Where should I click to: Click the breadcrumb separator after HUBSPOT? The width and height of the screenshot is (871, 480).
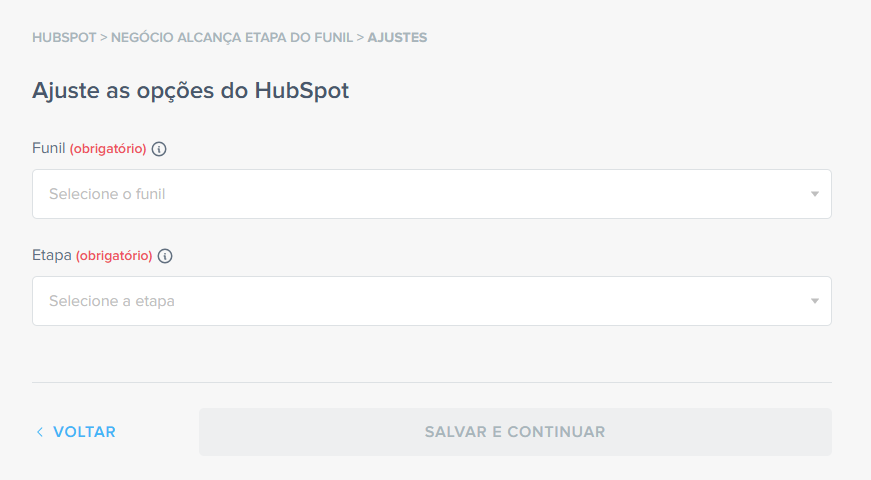104,38
